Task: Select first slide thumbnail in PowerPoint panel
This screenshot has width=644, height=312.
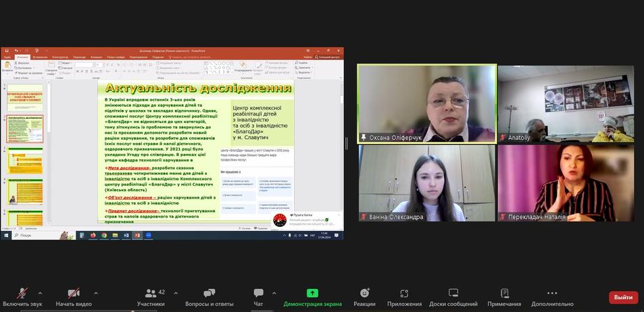Action: tap(25, 101)
